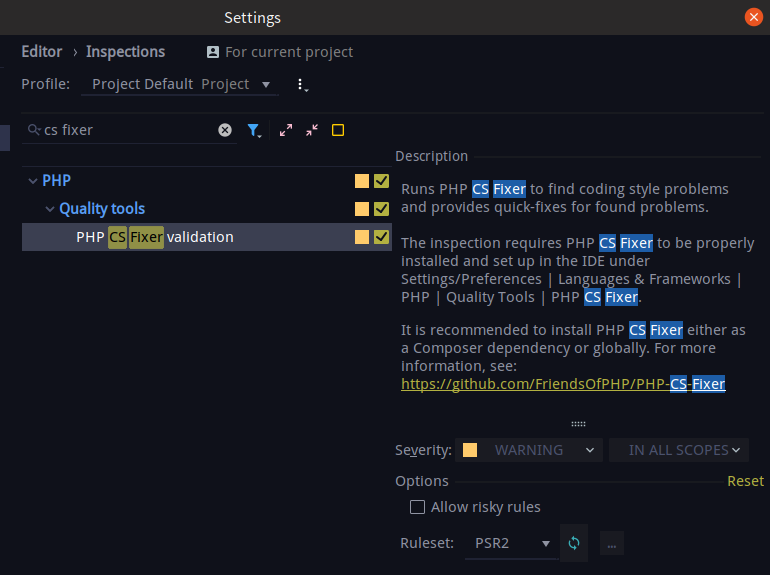Toggle the Quality tools checkbox

[x=382, y=209]
